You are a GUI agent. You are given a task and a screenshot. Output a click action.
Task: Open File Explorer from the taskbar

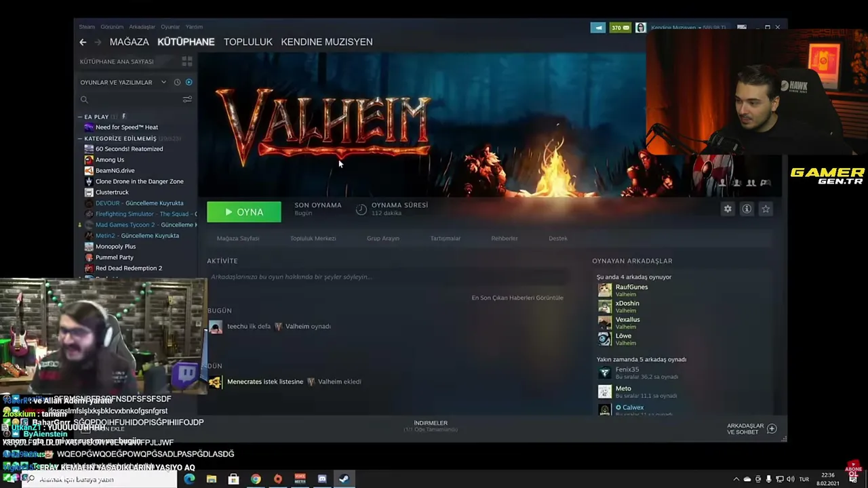(212, 479)
